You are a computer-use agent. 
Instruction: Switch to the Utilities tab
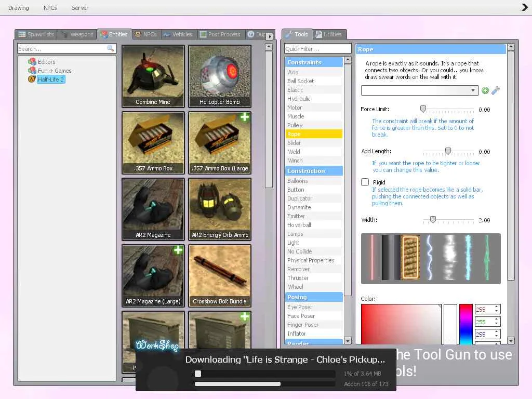point(329,34)
